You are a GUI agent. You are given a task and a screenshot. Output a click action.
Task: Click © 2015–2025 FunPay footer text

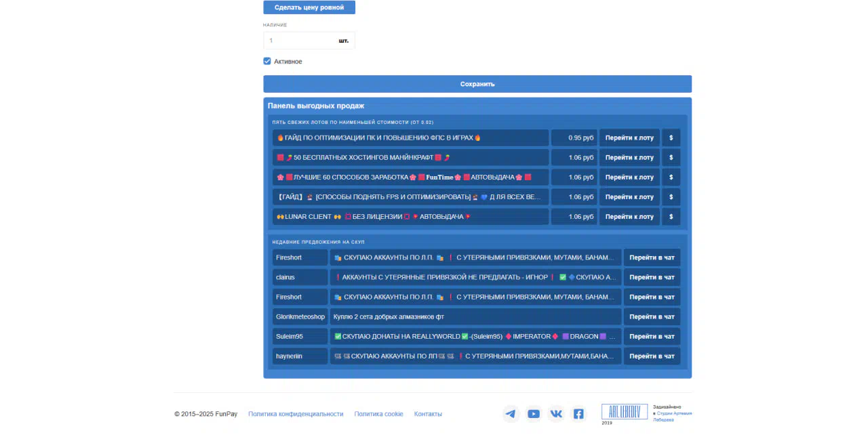pyautogui.click(x=205, y=414)
